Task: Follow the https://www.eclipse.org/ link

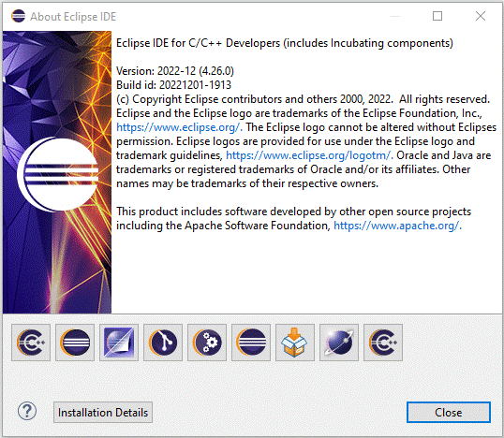Action: [179, 127]
